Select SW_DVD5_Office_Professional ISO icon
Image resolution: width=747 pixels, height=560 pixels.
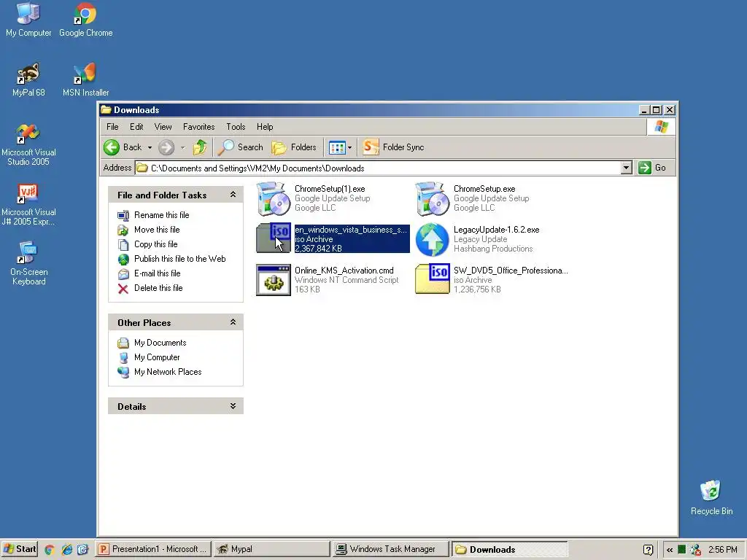(432, 279)
